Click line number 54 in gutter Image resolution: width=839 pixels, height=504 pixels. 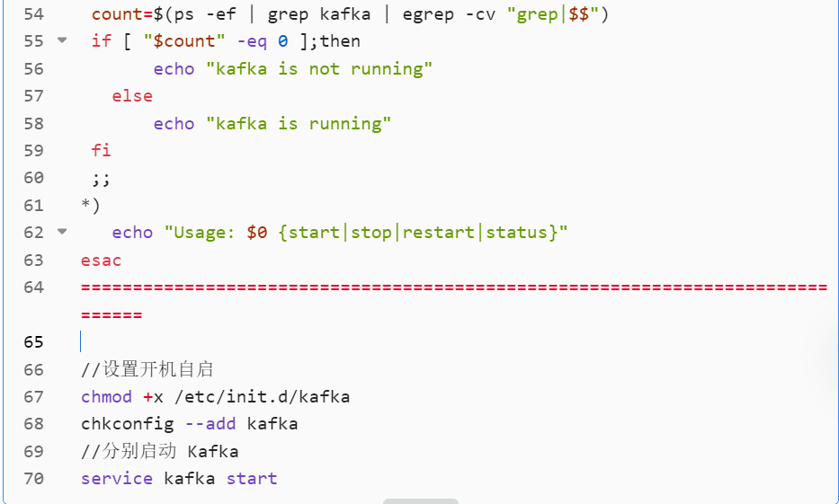33,14
